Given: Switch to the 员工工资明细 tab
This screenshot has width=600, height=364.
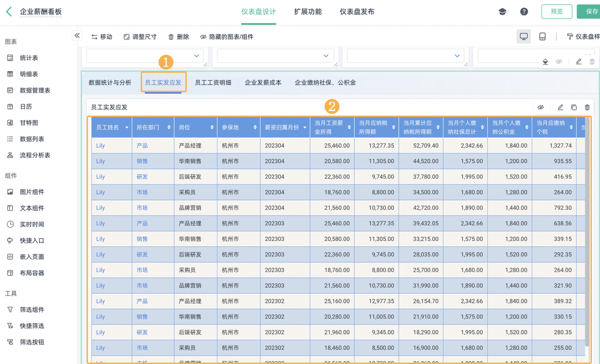Looking at the screenshot, I should click(x=213, y=82).
